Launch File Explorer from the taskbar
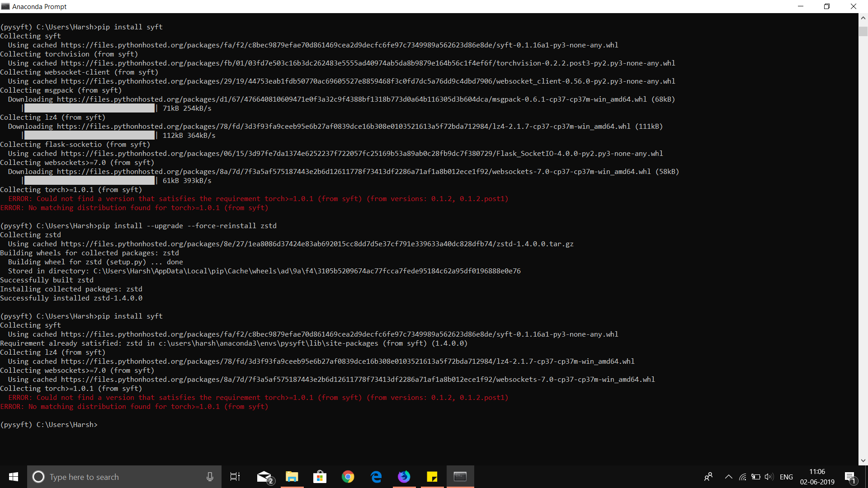Image resolution: width=868 pixels, height=488 pixels. point(292,477)
